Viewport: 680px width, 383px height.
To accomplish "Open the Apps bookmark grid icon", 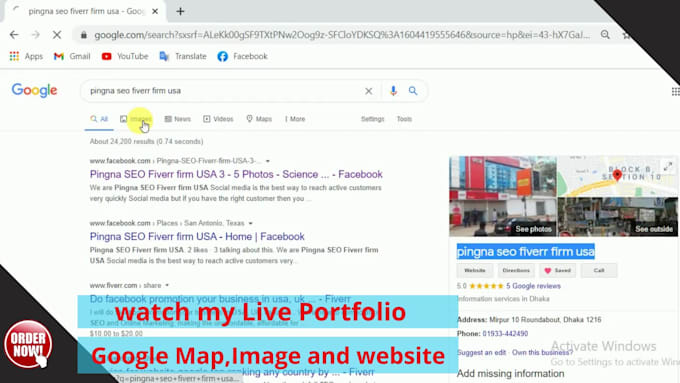I will coord(14,56).
